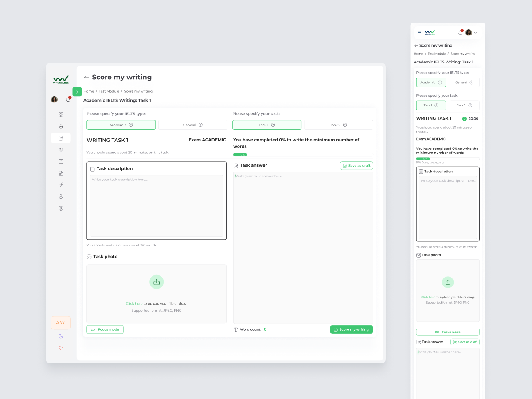This screenshot has width=532, height=399.
Task: Click the WritingChex logo in desktop sidebar
Action: (x=61, y=80)
